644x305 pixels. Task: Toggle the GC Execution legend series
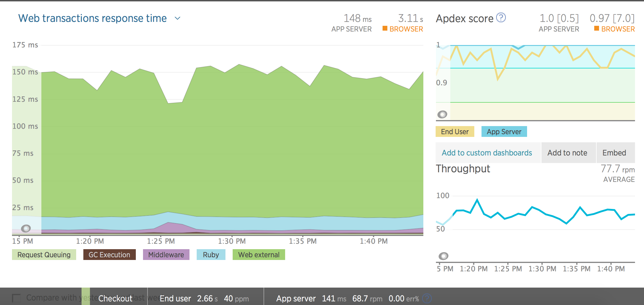[x=109, y=255]
